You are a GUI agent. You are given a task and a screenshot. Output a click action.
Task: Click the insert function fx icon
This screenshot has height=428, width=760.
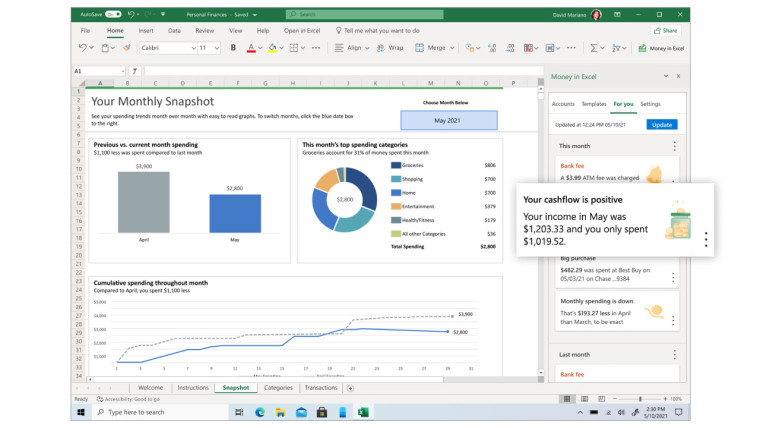[134, 71]
